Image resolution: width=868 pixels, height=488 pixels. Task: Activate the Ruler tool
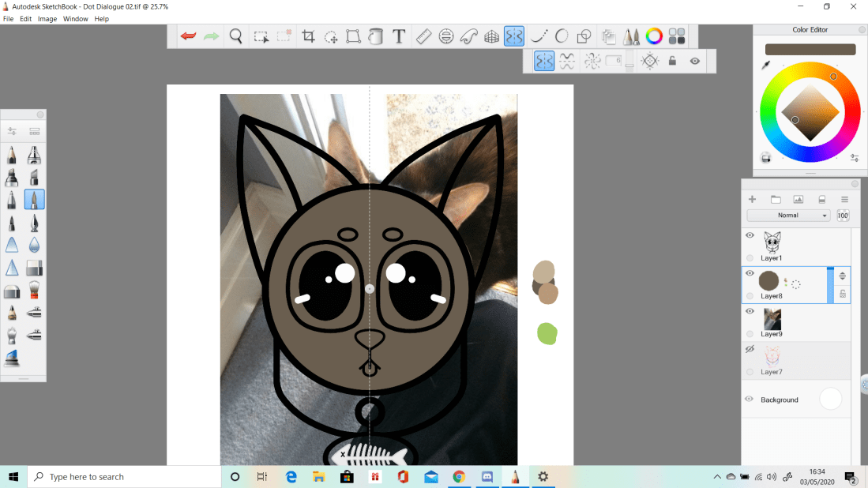423,36
